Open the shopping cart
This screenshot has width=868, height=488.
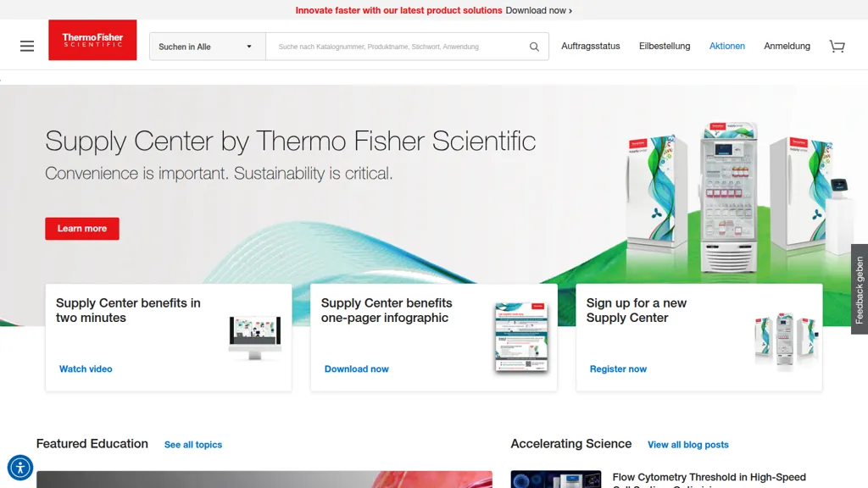[x=837, y=47]
